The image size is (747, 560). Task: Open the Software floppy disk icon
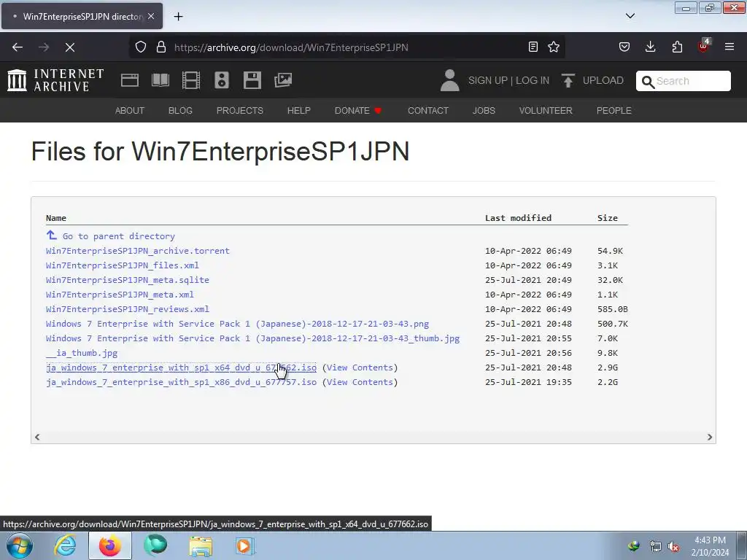[252, 80]
